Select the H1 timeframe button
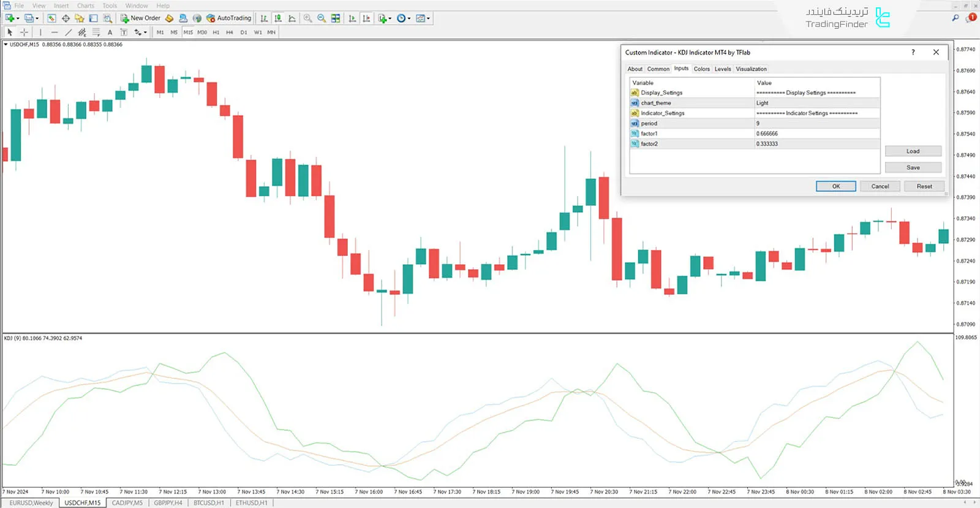980x508 pixels. pos(216,32)
